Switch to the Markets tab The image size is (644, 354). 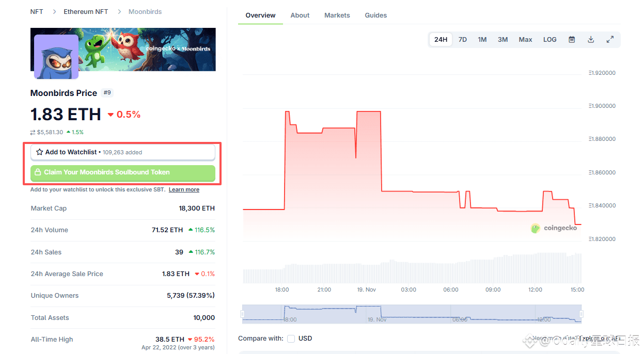pyautogui.click(x=337, y=15)
